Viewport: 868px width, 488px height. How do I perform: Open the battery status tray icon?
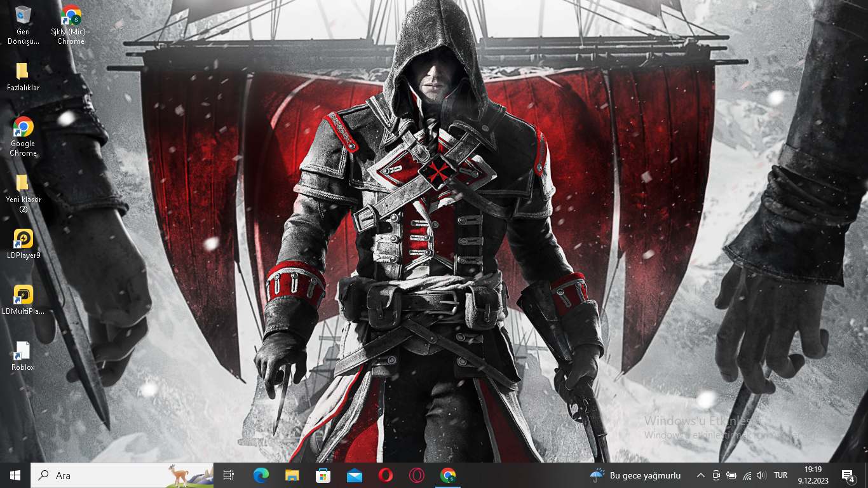point(731,475)
